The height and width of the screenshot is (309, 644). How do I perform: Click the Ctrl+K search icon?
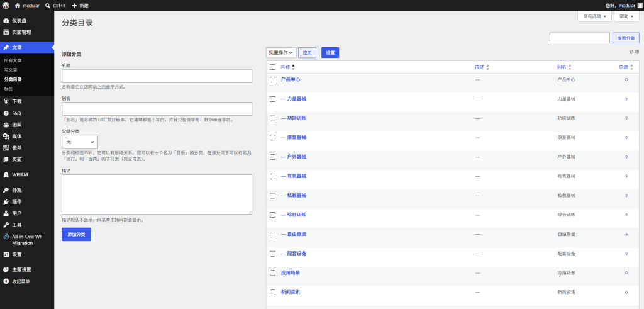tap(48, 6)
